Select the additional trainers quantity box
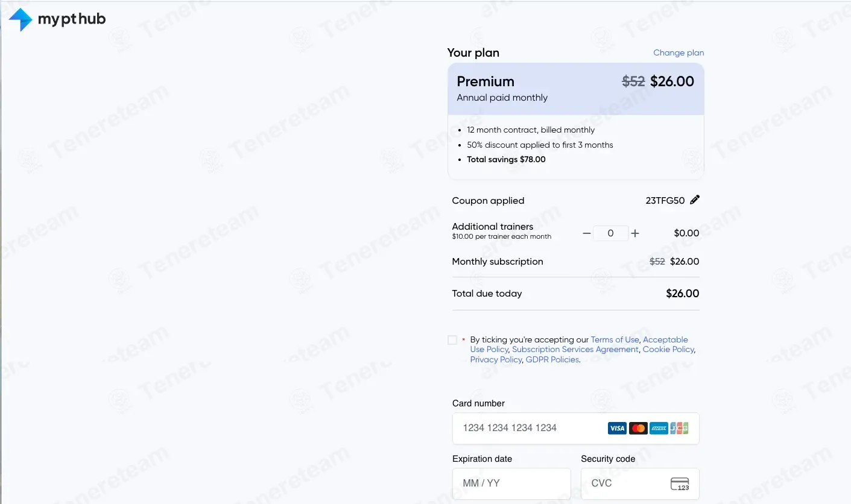851x504 pixels. pos(610,233)
